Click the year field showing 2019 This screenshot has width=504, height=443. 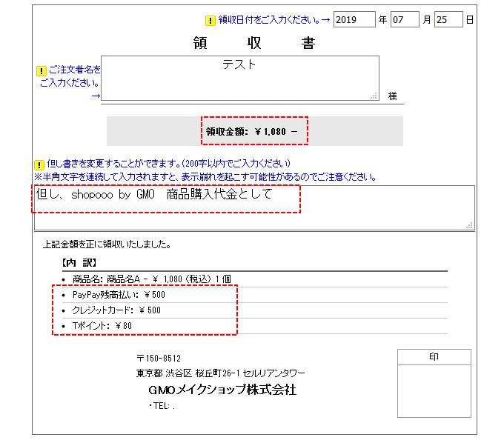point(354,20)
